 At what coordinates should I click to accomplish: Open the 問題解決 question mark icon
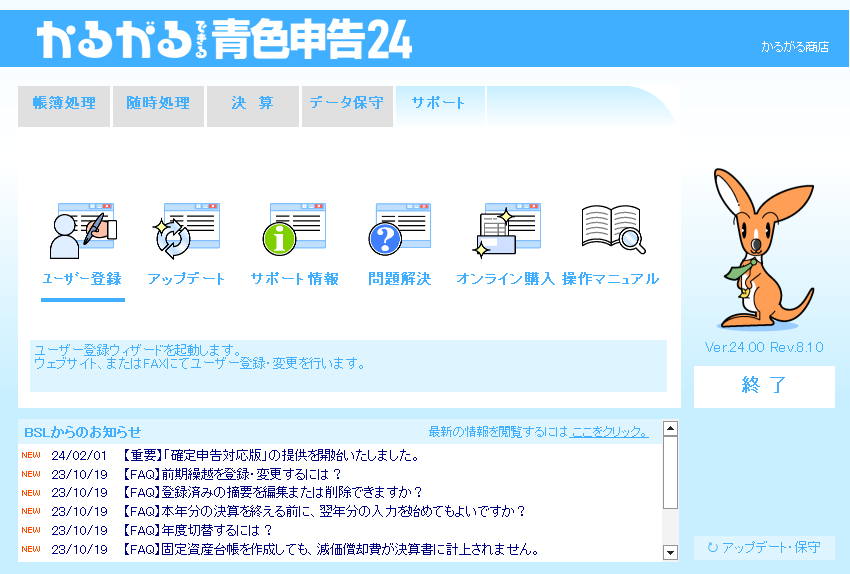click(400, 230)
